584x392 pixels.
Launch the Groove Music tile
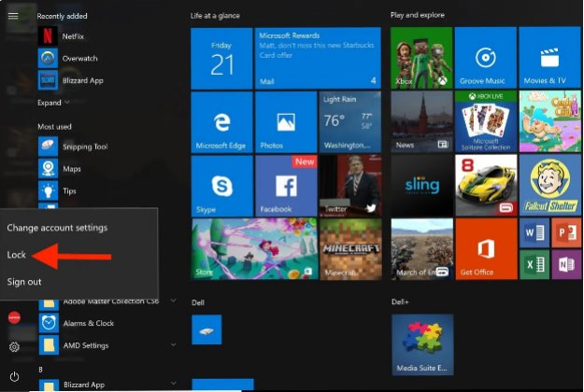pos(486,58)
